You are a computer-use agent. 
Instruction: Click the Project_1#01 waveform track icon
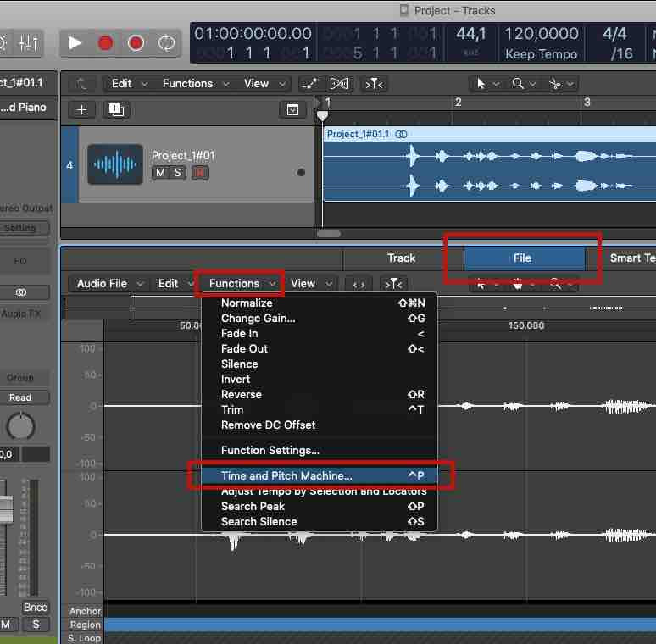[115, 164]
